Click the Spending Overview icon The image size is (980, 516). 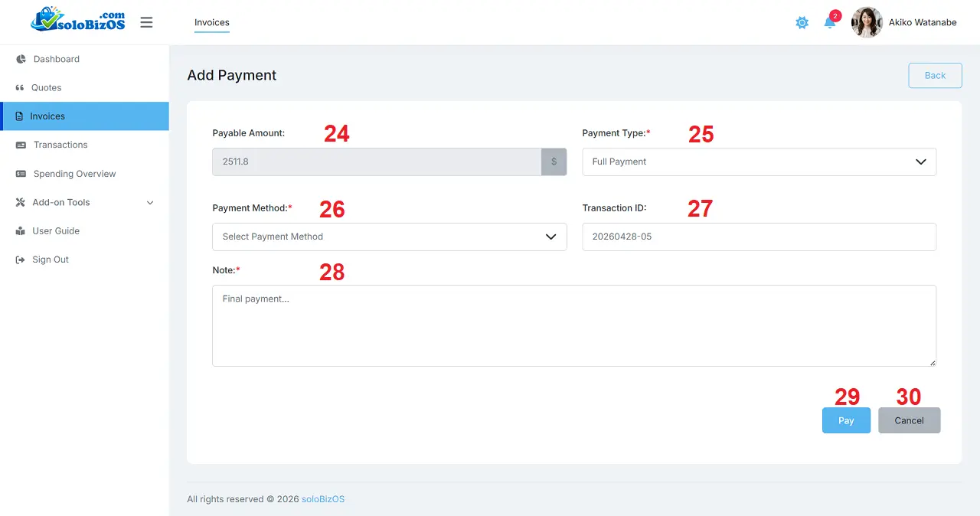coord(21,174)
